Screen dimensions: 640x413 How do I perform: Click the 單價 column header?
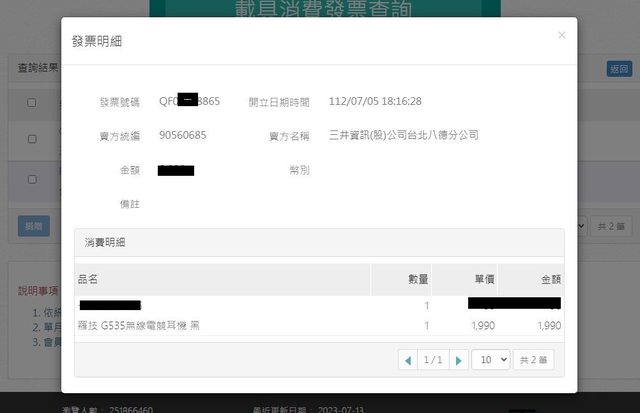coord(479,279)
